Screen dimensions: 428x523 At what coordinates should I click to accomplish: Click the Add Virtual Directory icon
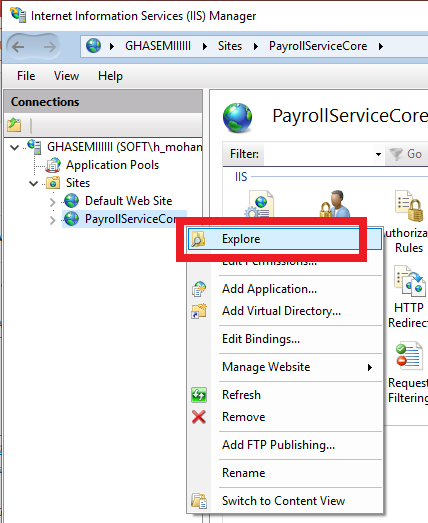pos(199,311)
